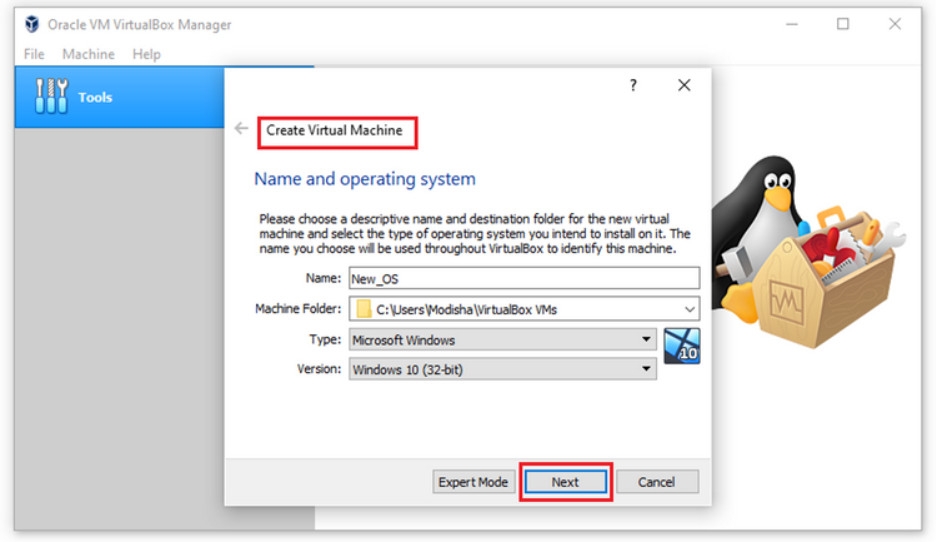The image size is (936, 542).
Task: Close the Create Virtual Machine dialog
Action: 684,85
